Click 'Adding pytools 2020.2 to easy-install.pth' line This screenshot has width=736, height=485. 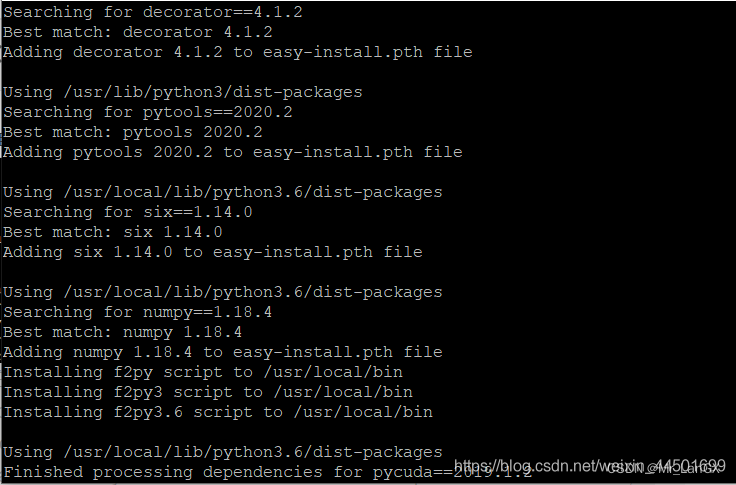click(233, 152)
